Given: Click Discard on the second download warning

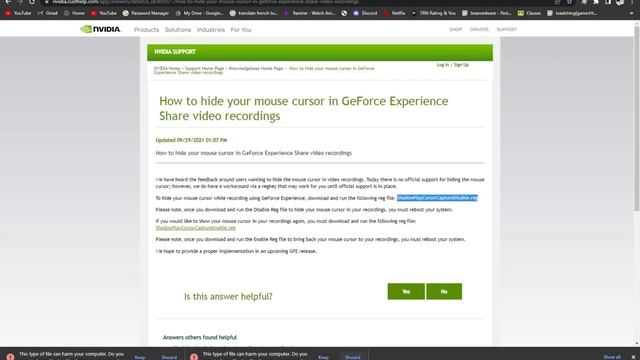Looking at the screenshot, I should [353, 357].
